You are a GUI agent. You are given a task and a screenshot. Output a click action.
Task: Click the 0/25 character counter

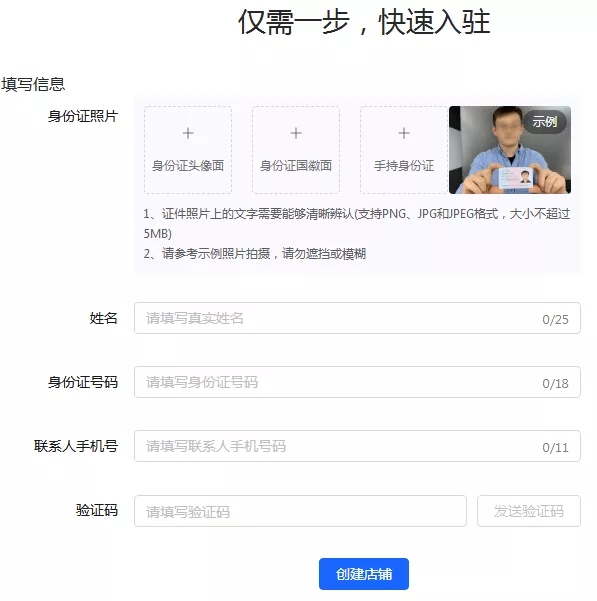pyautogui.click(x=555, y=319)
